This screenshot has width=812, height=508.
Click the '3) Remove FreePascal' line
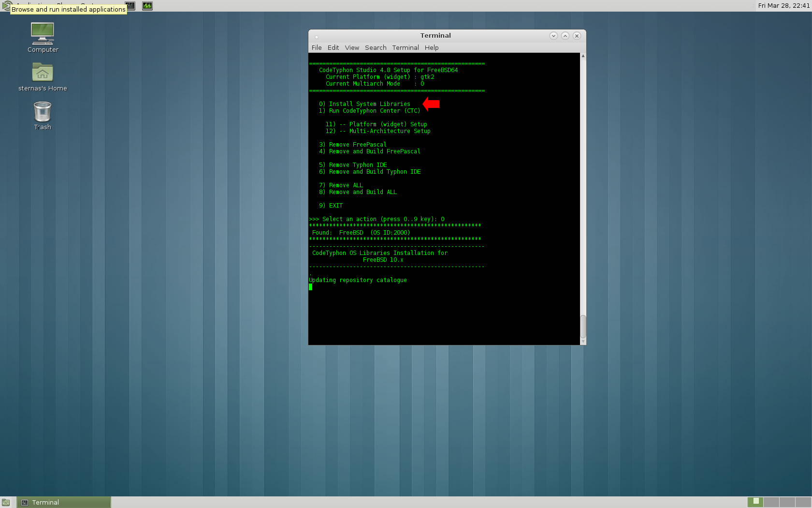click(x=353, y=145)
